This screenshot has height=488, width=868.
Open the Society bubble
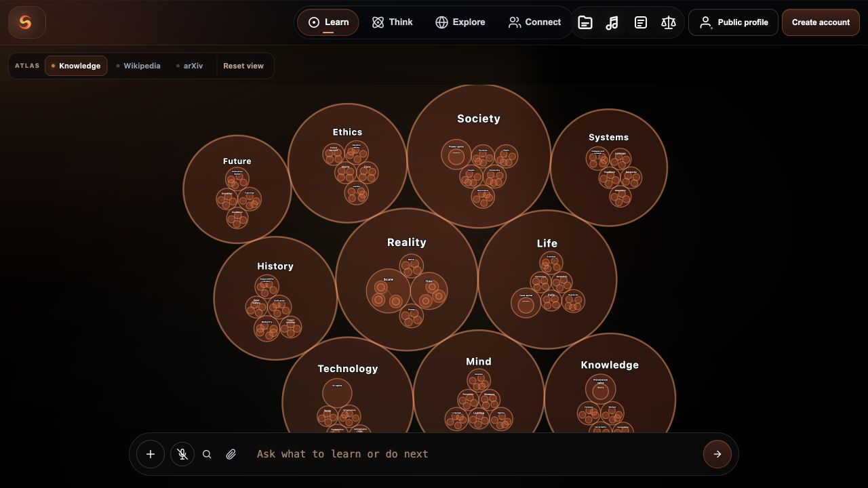479,157
